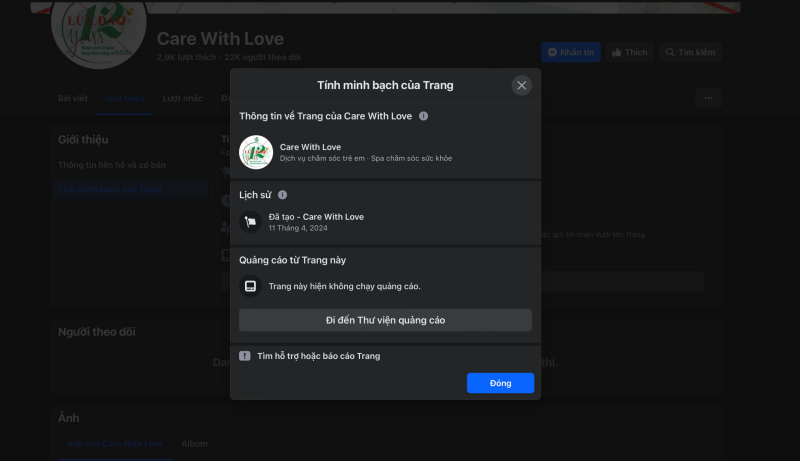Open Tìm kiếm search on page
800x461 pixels.
pos(690,52)
